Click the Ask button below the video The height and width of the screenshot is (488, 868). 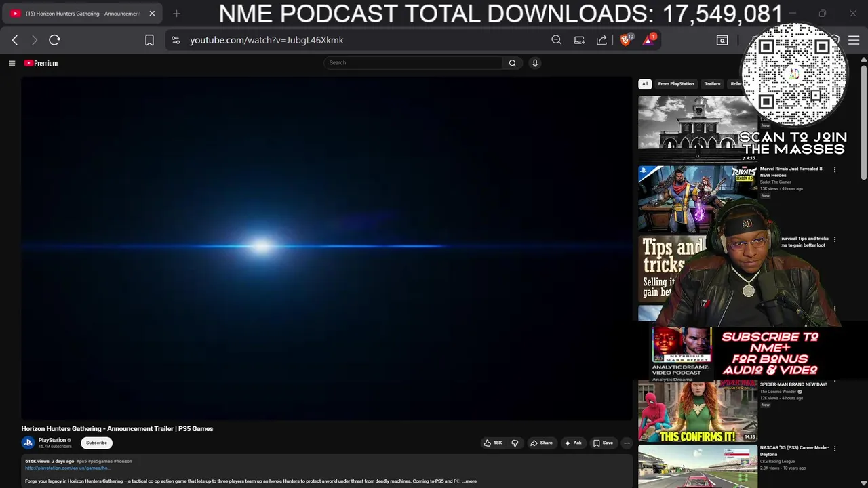click(x=573, y=443)
